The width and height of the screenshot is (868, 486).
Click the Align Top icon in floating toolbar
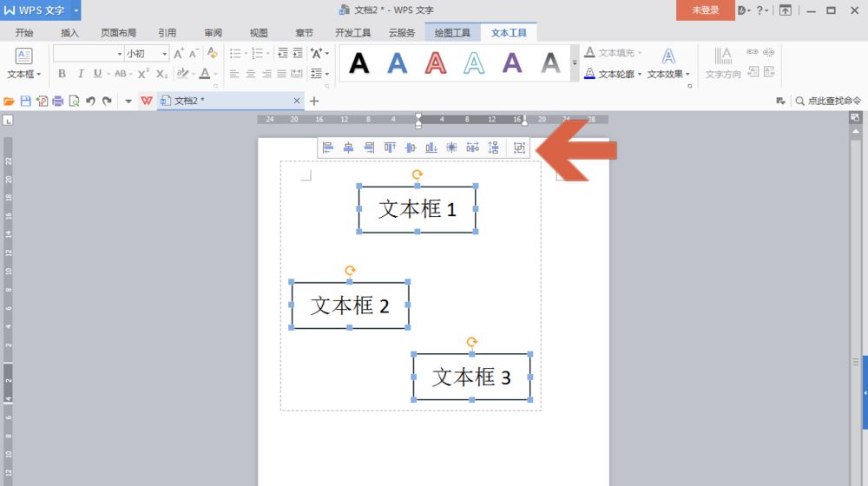(x=390, y=148)
